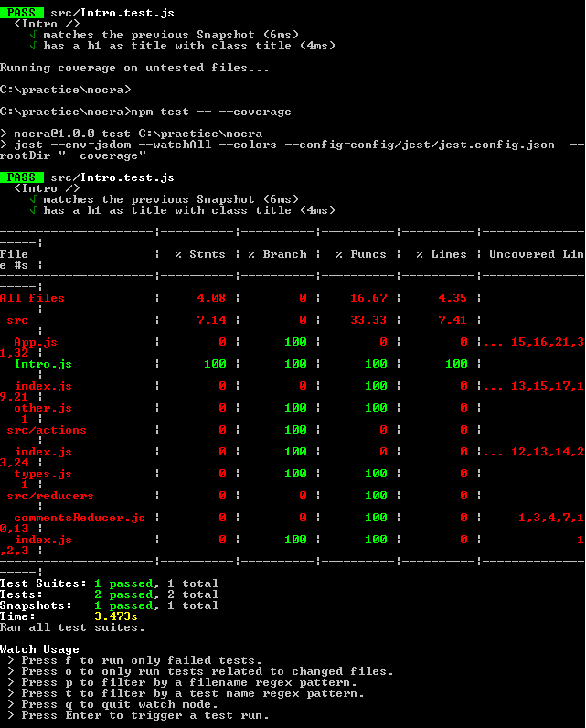586x728 pixels.
Task: Click the 7.14 statements value in src row
Action: pyautogui.click(x=211, y=320)
